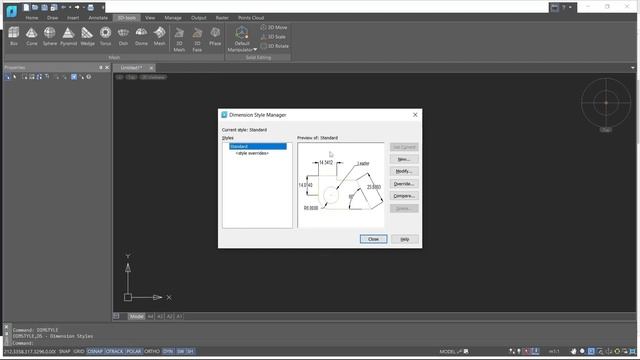640x360 pixels.
Task: Open the annotation scale 1:1 dropdown
Action: coord(554,351)
